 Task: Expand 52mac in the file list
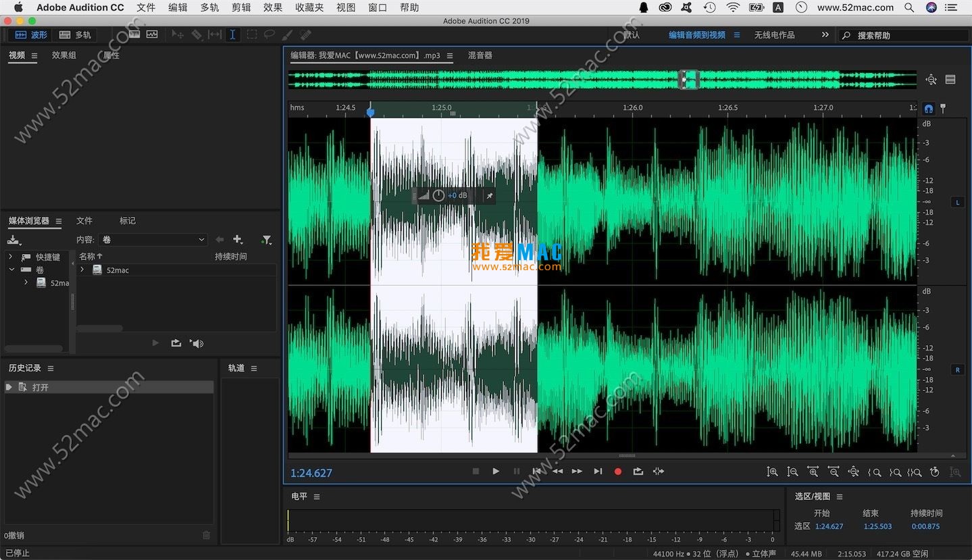82,270
